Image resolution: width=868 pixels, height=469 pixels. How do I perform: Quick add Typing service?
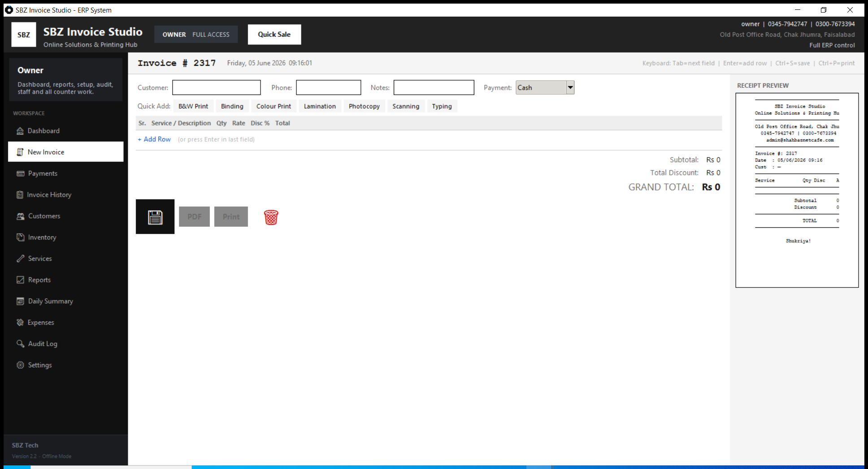click(x=442, y=106)
